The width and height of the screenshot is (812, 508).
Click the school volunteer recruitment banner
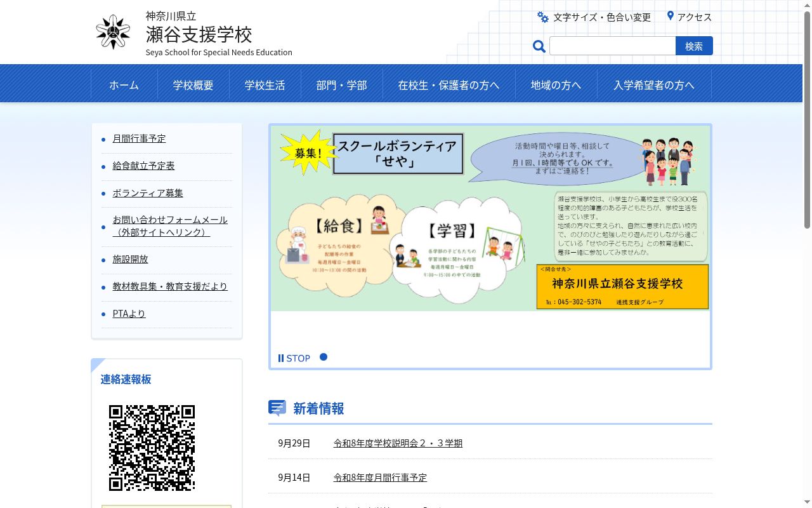pyautogui.click(x=490, y=218)
